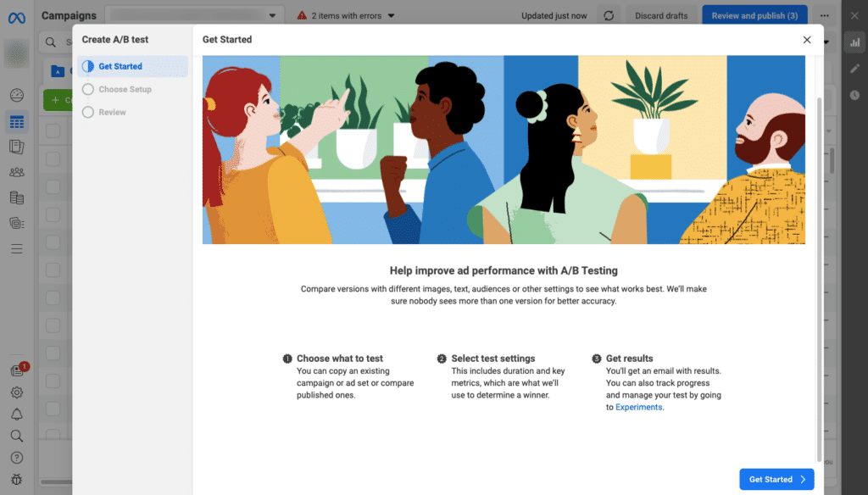Open the Experiments link
Screen dimensions: 868x495
coord(639,407)
